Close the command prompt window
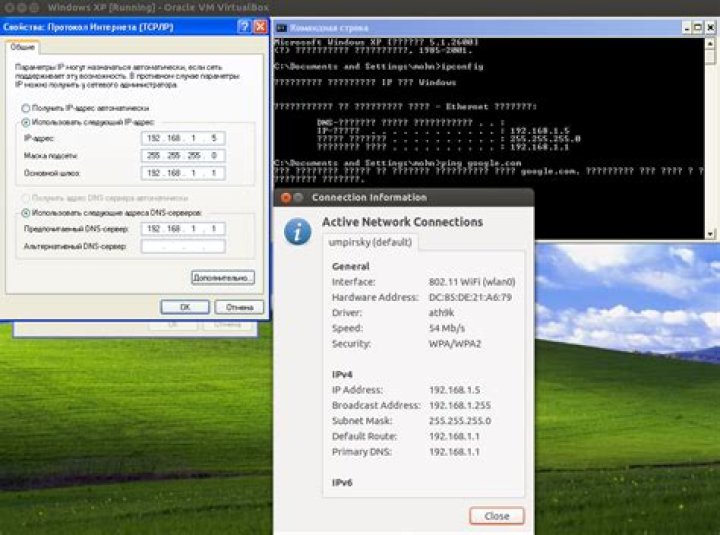The image size is (720, 535). (710, 28)
